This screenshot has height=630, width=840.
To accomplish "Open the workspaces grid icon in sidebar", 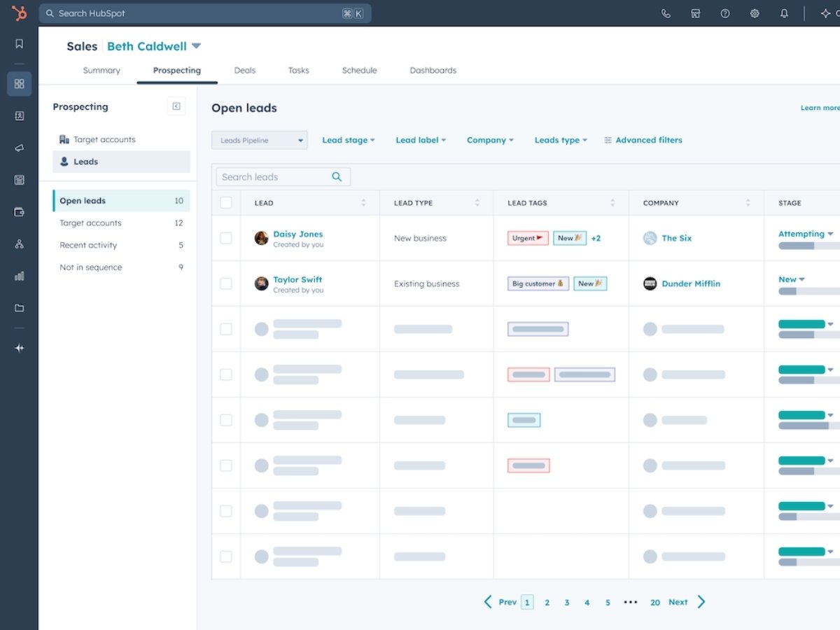I will [19, 84].
